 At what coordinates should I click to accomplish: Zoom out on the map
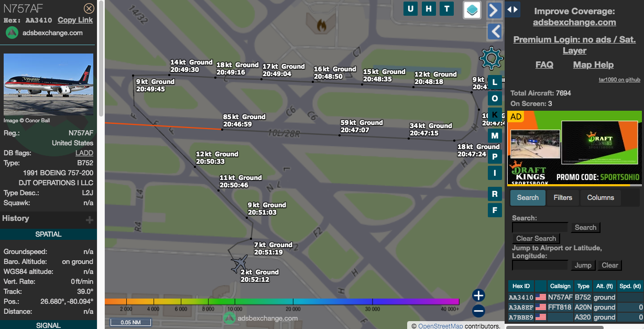pyautogui.click(x=478, y=311)
